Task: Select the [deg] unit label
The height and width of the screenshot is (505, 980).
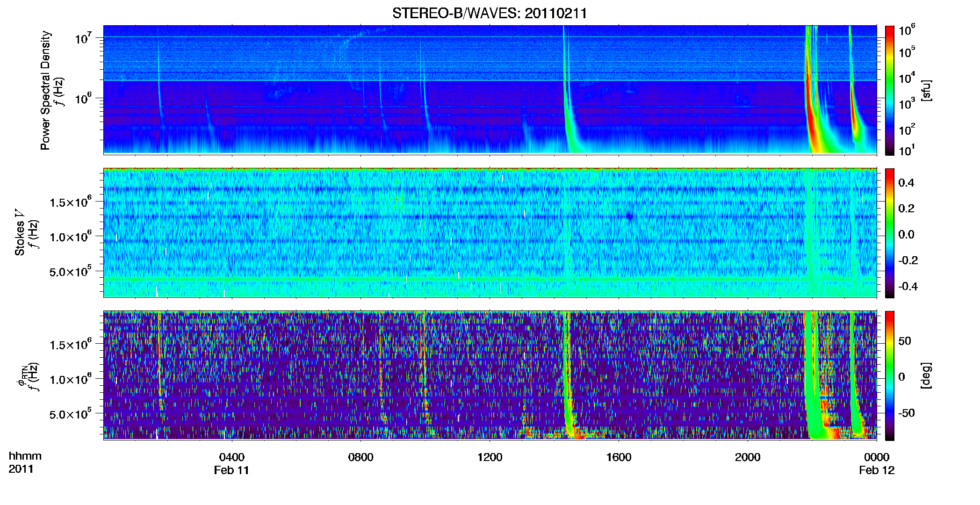Action: pos(926,375)
